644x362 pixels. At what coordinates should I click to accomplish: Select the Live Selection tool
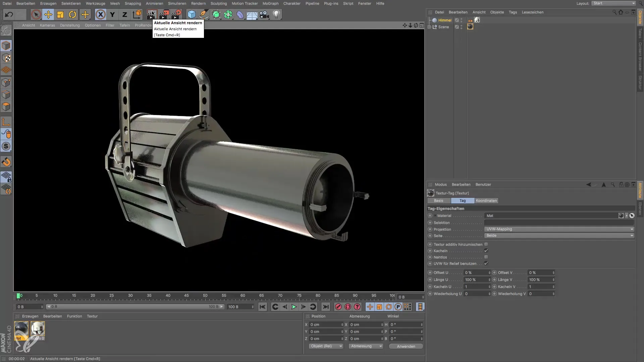tap(36, 14)
